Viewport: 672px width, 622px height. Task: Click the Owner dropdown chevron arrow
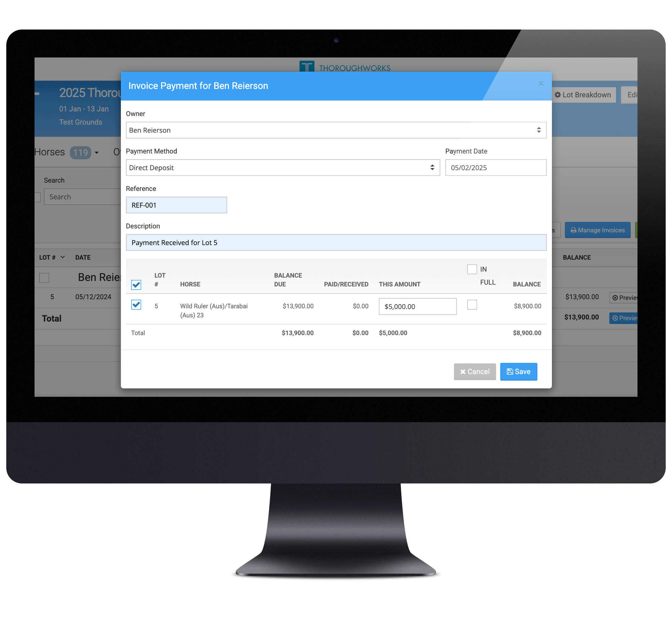pos(539,130)
